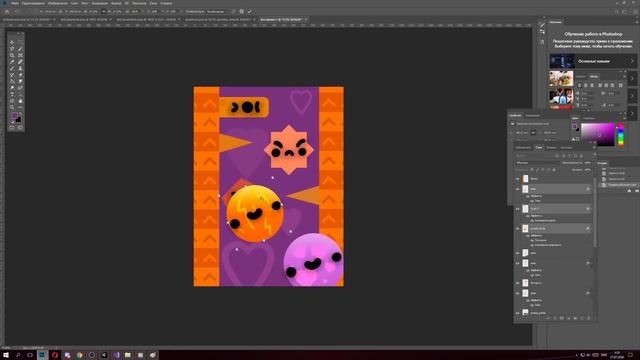Screen dimensions: 640x360
Task: Select the Dodge tool
Action: (x=12, y=88)
